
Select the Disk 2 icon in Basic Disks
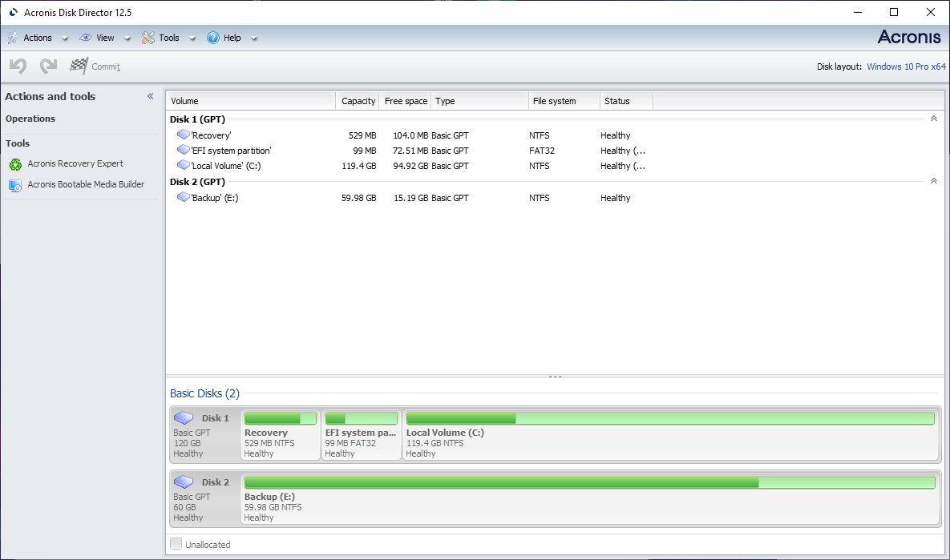point(184,482)
